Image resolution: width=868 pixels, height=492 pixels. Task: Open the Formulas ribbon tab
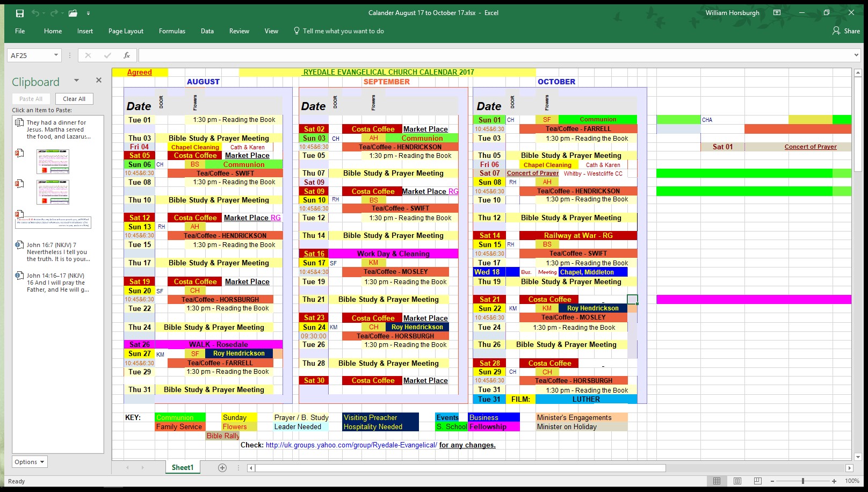(172, 31)
